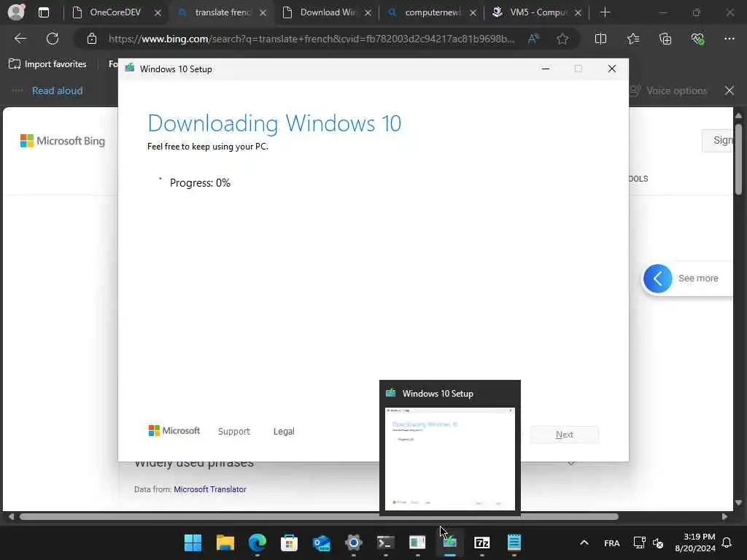Open the Windows Start menu
The image size is (747, 560).
click(193, 542)
